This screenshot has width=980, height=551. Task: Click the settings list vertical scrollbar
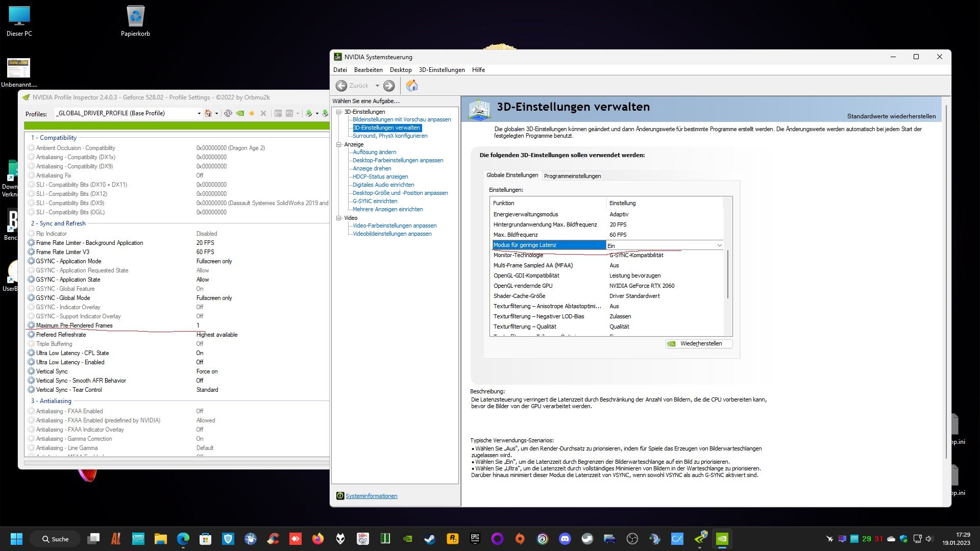coord(728,274)
